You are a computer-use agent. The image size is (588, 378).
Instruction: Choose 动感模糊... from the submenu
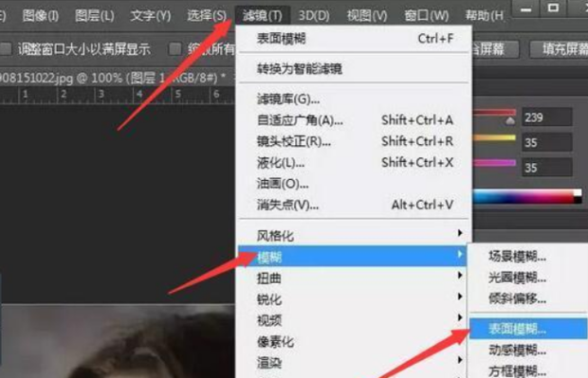click(517, 351)
